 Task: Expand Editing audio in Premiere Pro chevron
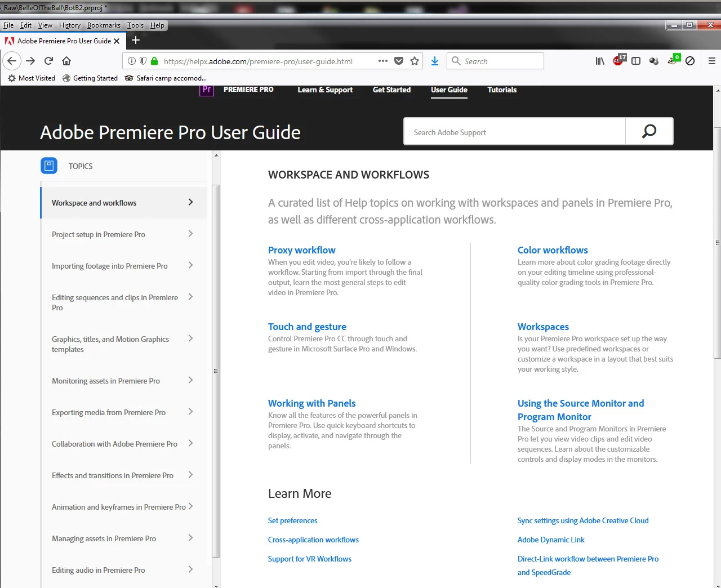point(190,569)
